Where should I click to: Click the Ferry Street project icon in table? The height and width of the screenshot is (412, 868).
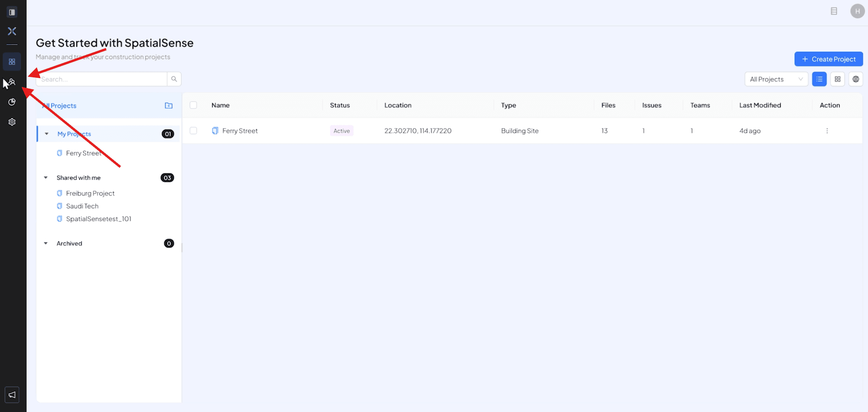(x=215, y=131)
